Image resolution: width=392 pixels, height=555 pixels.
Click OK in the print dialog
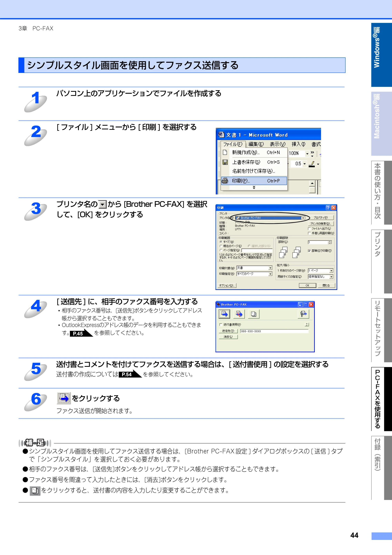coord(307,285)
